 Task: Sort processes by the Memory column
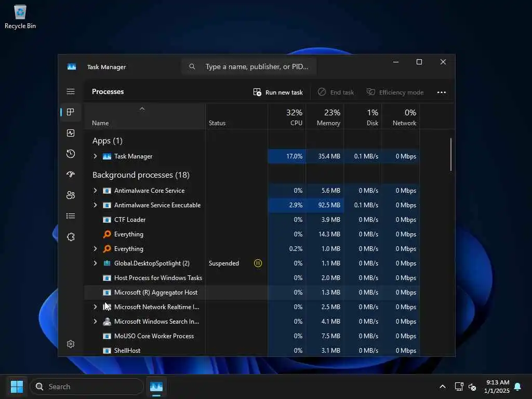point(325,116)
